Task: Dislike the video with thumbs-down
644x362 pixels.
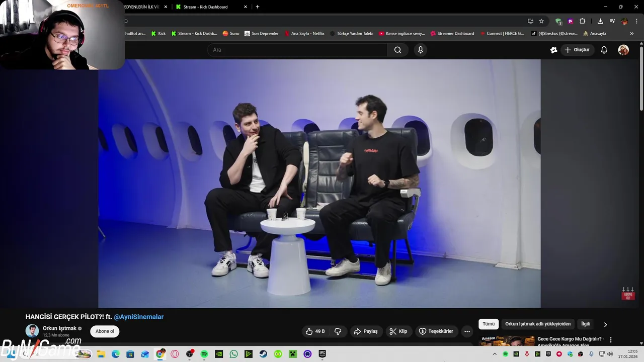Action: pyautogui.click(x=338, y=331)
